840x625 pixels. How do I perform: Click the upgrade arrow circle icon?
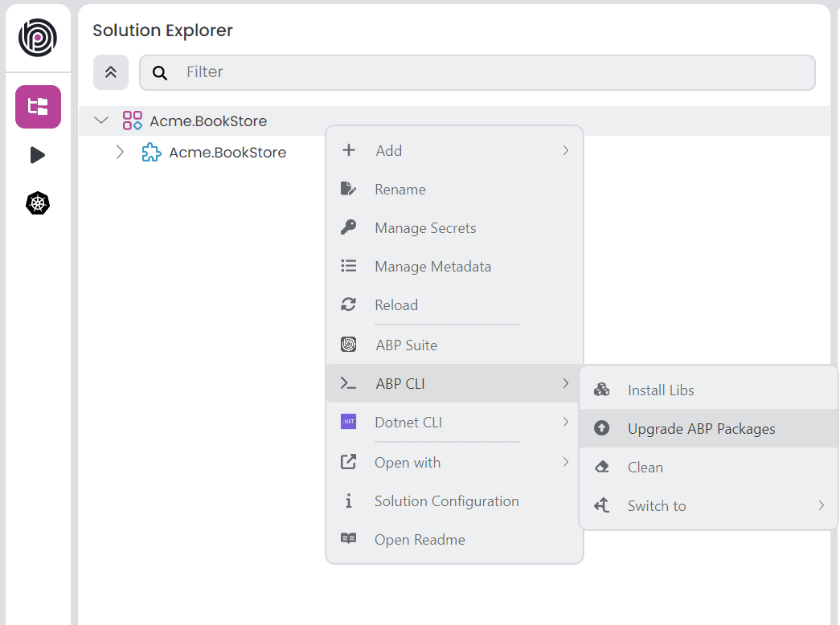click(601, 428)
